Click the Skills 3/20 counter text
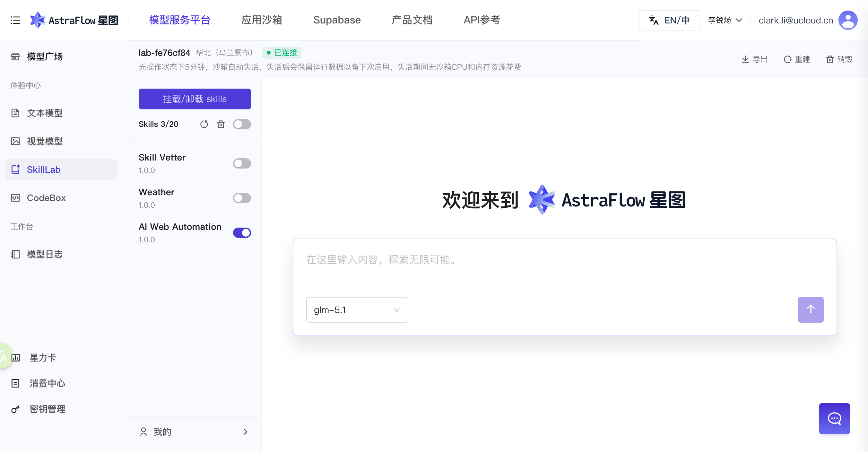Viewport: 868px width, 452px height. tap(158, 124)
